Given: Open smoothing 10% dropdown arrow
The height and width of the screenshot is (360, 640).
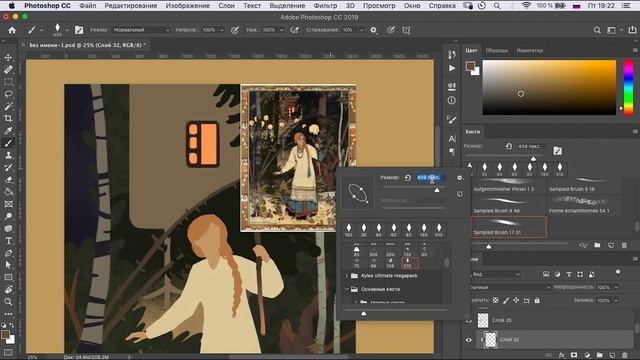Looking at the screenshot, I should pos(361,30).
